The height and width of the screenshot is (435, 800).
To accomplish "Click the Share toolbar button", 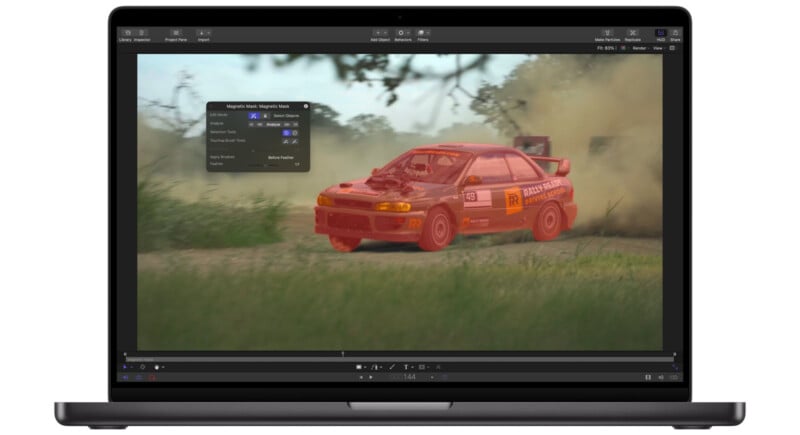I will coord(675,35).
